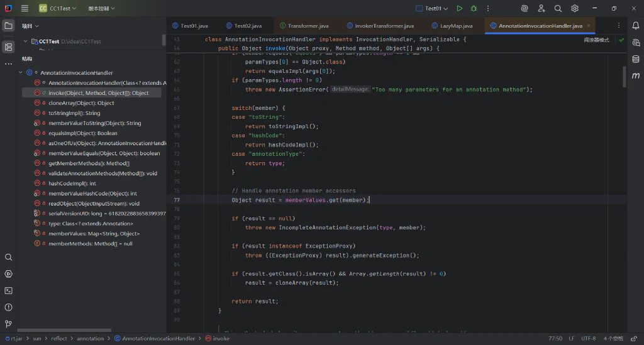This screenshot has height=345, width=644.
Task: Open the AI chat tool window on right sidebar
Action: [x=636, y=43]
